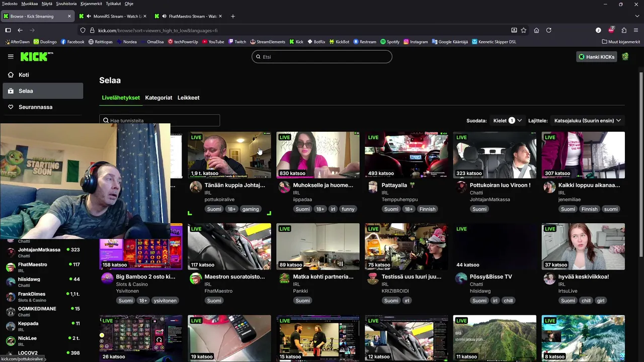
Task: Open the Muut kirjanmerkit bookmarks folder
Action: (x=621, y=42)
